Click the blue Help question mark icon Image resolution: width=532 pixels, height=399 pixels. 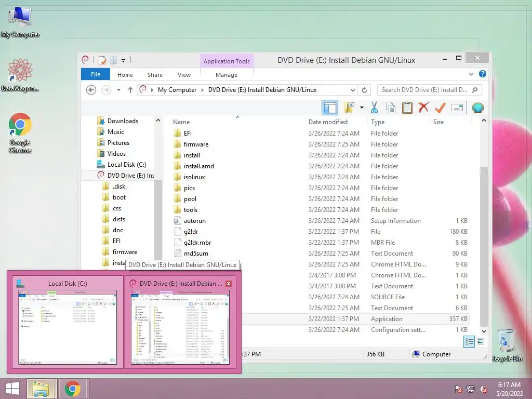click(x=483, y=74)
